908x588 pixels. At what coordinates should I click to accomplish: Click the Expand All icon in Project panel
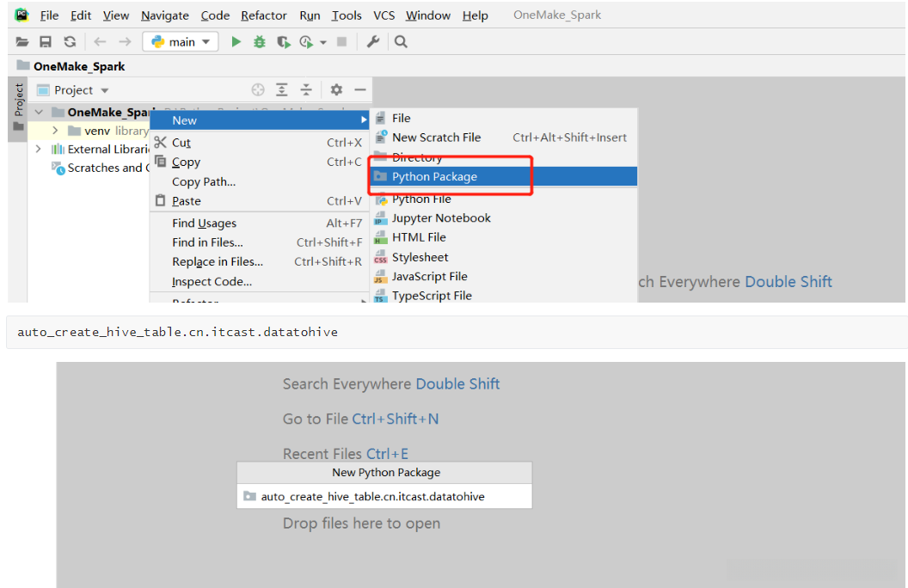tap(281, 89)
